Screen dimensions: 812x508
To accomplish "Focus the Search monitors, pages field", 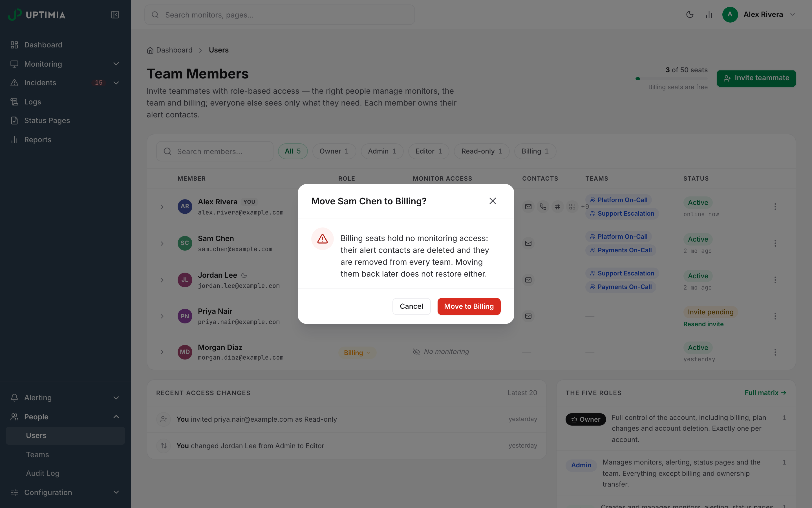I will [279, 15].
